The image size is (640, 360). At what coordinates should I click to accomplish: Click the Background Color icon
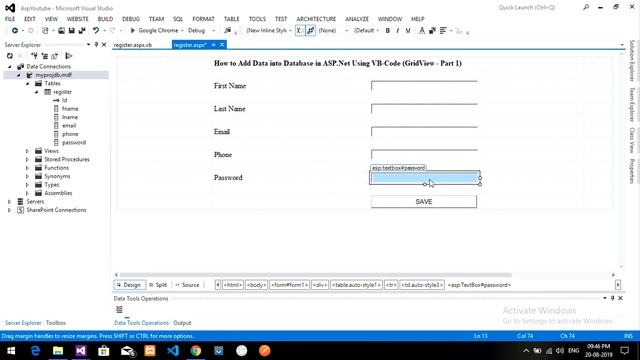(432, 31)
